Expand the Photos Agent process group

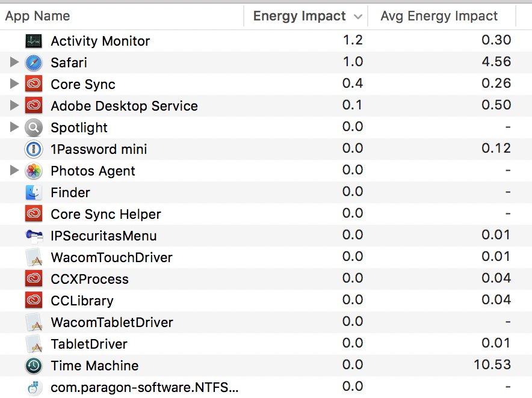[x=14, y=171]
